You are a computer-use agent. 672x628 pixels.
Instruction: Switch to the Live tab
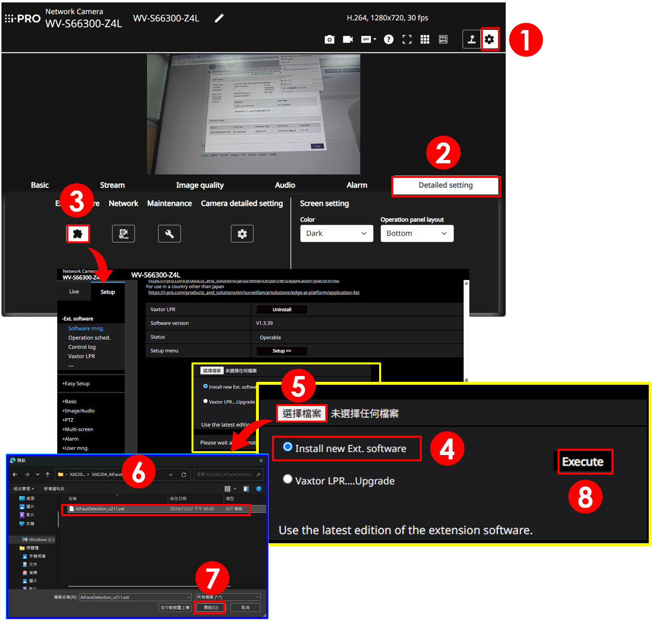click(74, 292)
